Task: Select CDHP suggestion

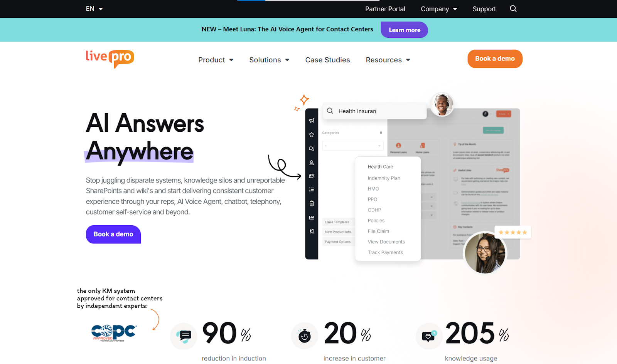Action: pos(374,210)
